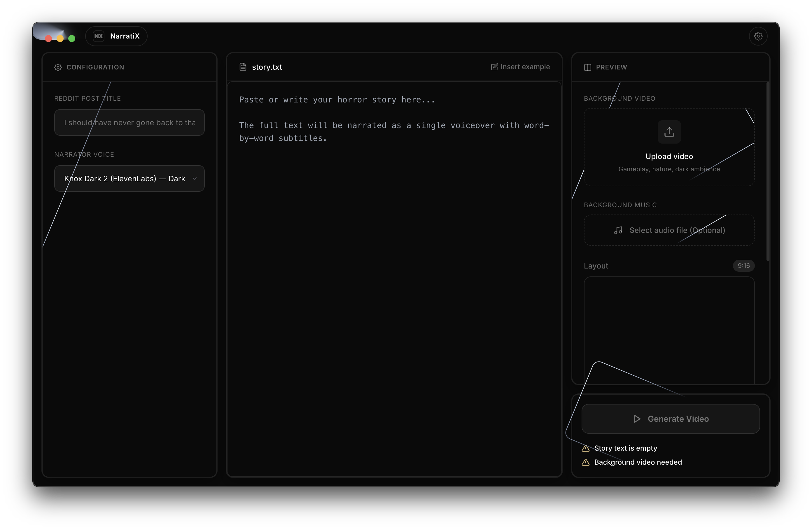Click the document icon beside story.txt
The width and height of the screenshot is (812, 530).
(243, 67)
